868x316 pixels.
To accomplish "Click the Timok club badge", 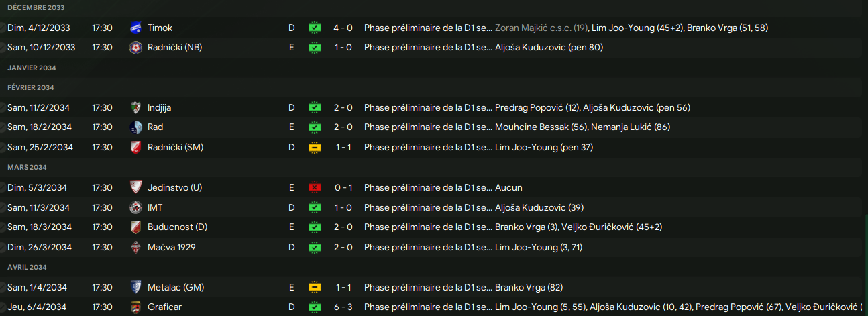I will [x=136, y=28].
